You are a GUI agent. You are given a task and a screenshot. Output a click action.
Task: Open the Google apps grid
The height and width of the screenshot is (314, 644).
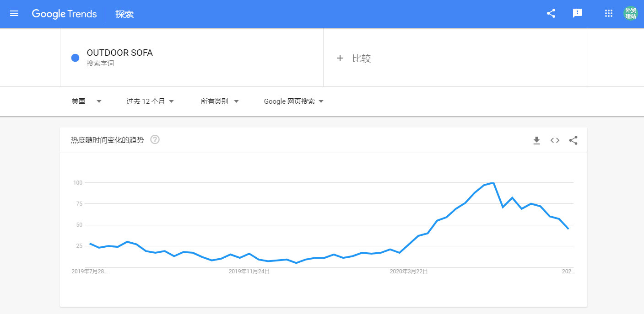click(x=609, y=14)
